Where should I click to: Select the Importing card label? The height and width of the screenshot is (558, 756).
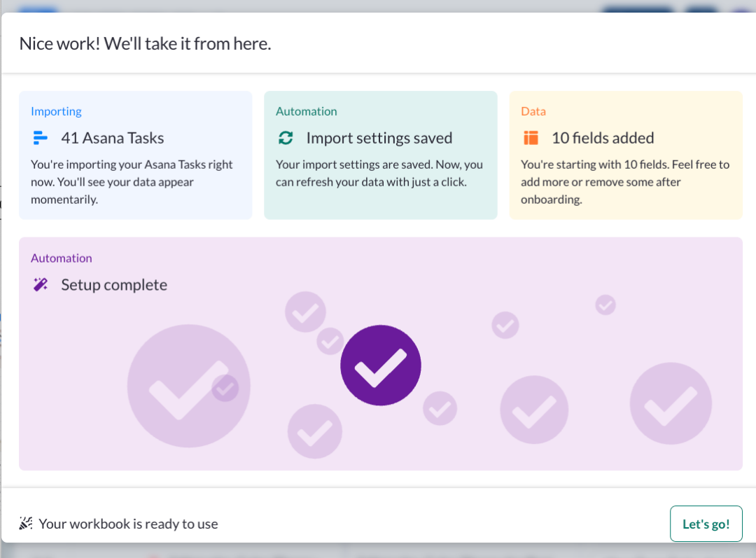pos(57,111)
